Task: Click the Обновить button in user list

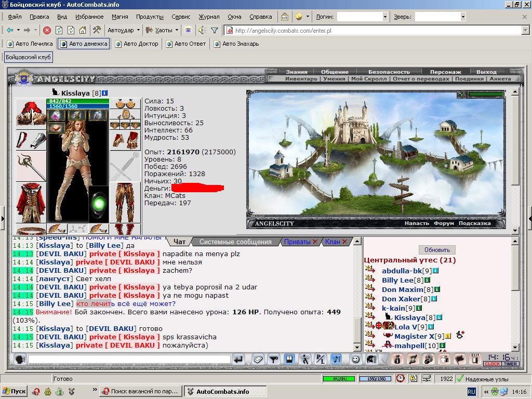Action: 437,250
